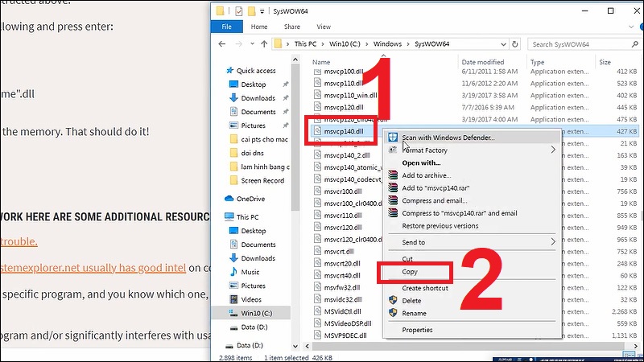The image size is (644, 362).
Task: Select the MSVidCtl.dll file
Action: [343, 311]
